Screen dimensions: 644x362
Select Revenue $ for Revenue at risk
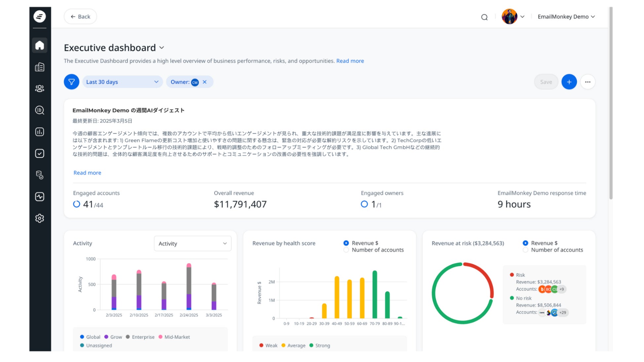[525, 243]
